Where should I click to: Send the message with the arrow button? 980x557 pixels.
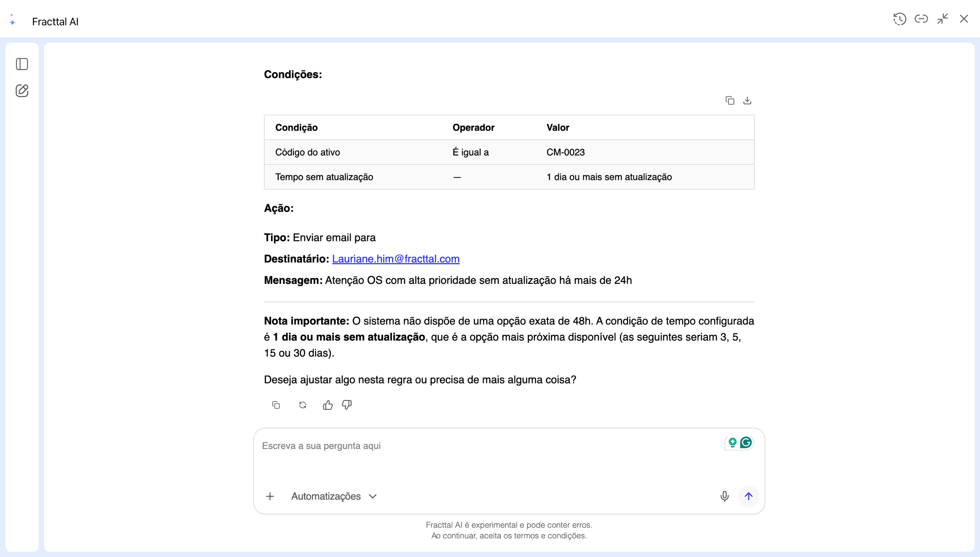(748, 496)
